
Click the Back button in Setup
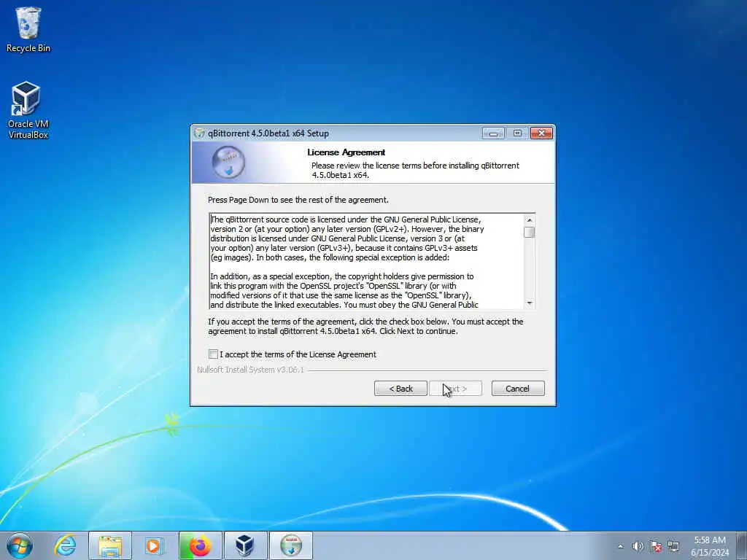[x=400, y=389]
